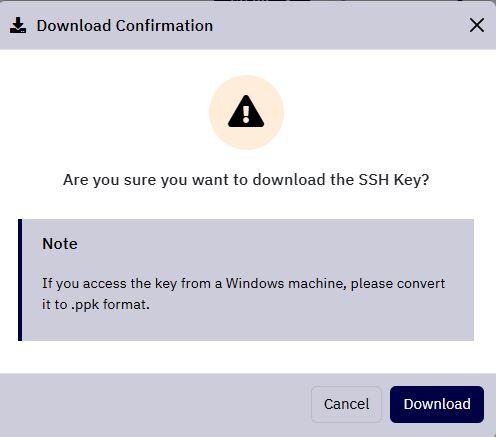Viewport: 496px width, 437px height.
Task: Click the black warning triangle icon
Action: coord(246,111)
